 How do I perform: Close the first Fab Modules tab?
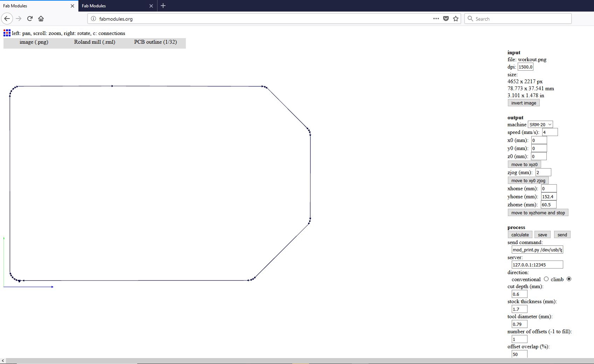72,6
